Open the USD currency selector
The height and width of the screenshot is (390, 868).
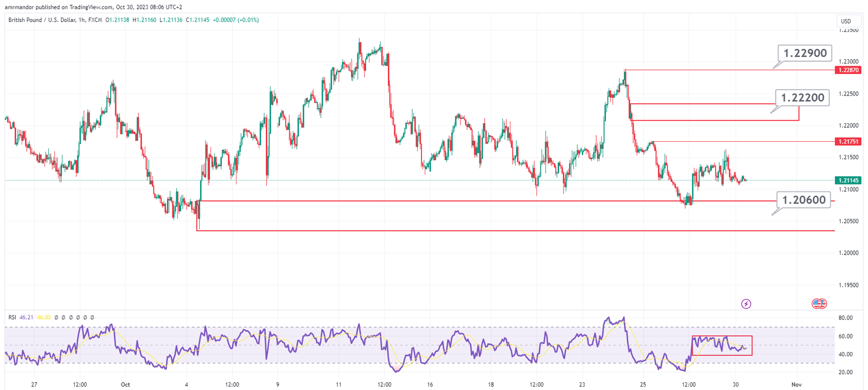click(x=846, y=21)
